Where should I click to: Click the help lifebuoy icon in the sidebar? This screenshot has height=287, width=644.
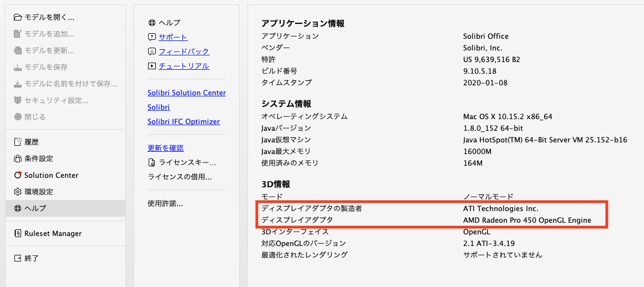tap(18, 208)
